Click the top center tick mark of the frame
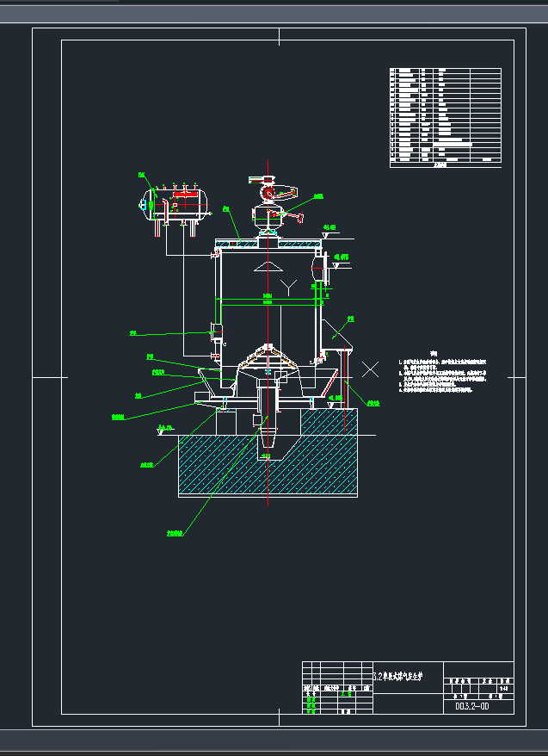 click(279, 36)
